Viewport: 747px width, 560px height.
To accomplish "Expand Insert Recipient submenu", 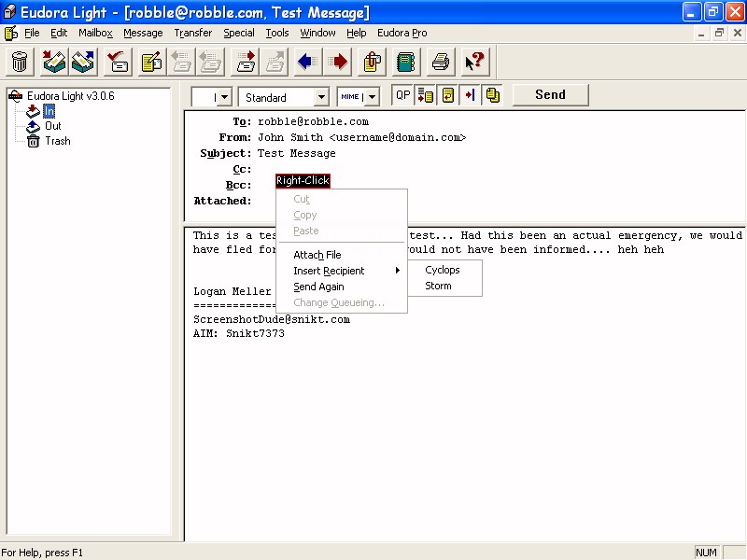I will (342, 271).
